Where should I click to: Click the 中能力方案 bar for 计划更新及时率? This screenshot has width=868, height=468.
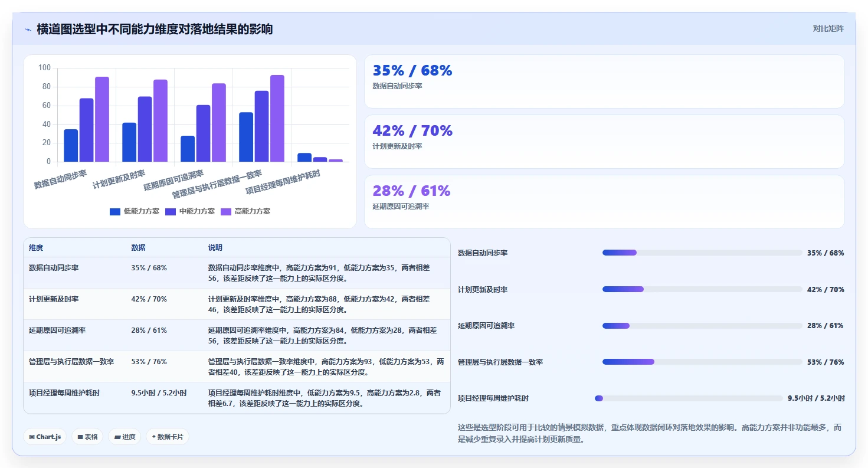[x=145, y=129]
